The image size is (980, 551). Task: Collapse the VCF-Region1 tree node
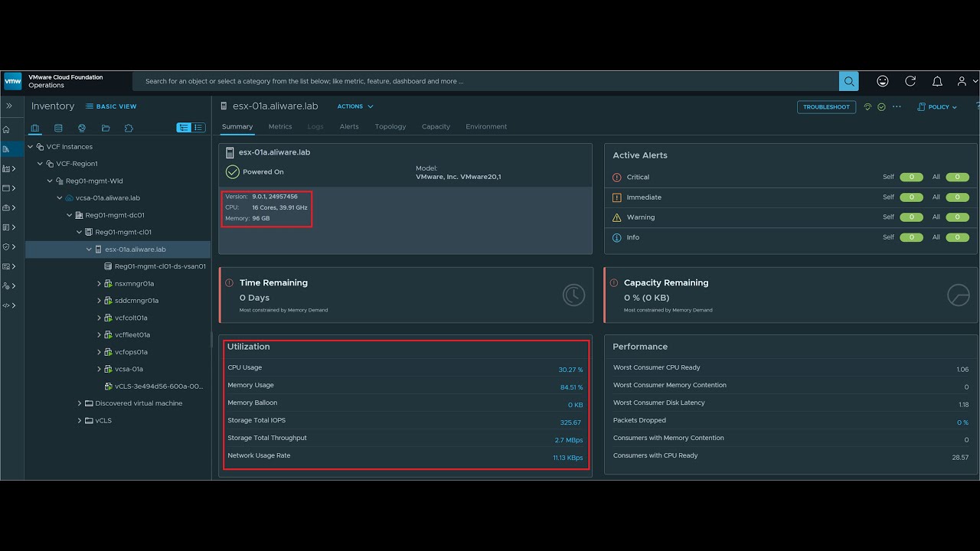[41, 164]
